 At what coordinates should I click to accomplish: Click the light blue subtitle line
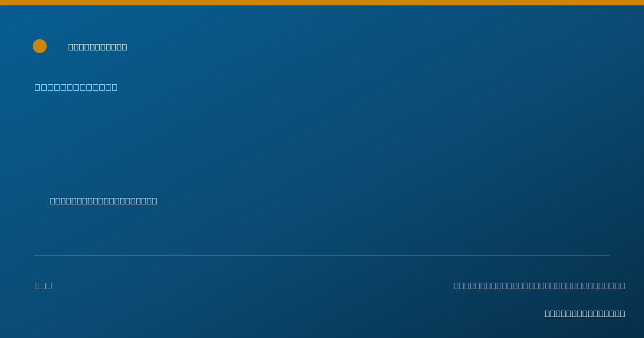click(76, 87)
